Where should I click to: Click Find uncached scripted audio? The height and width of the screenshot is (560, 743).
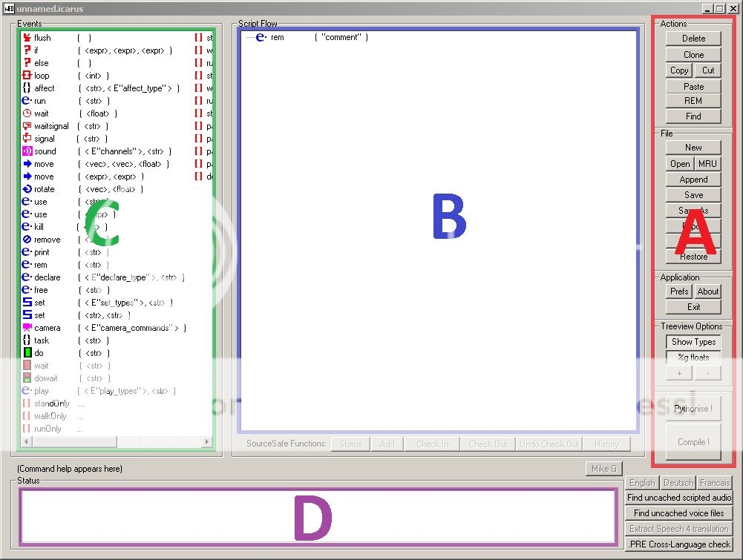pos(679,498)
